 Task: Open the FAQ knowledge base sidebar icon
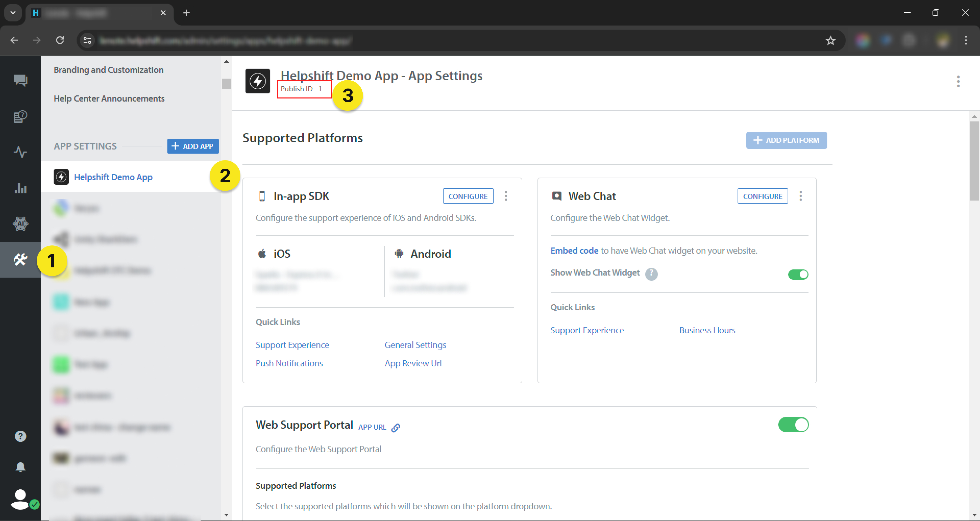coord(20,116)
